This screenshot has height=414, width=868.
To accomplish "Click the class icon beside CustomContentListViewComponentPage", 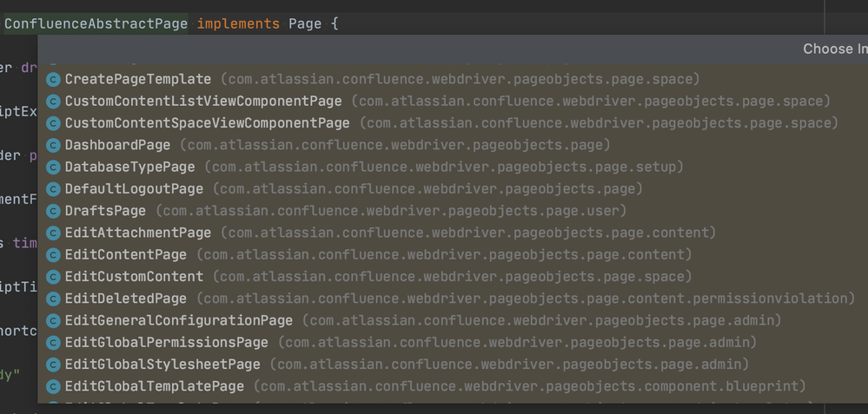I will coord(53,102).
